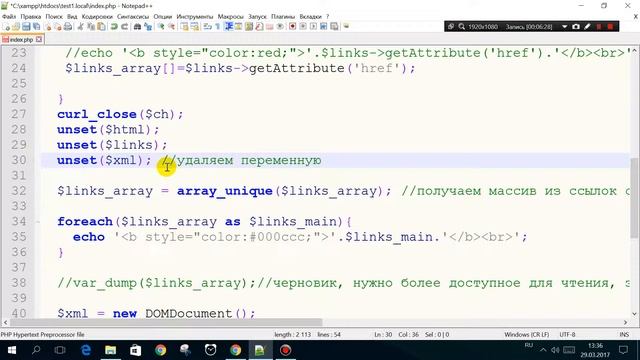Open the Синтаксисы menu
640x360 pixels.
[x=133, y=17]
